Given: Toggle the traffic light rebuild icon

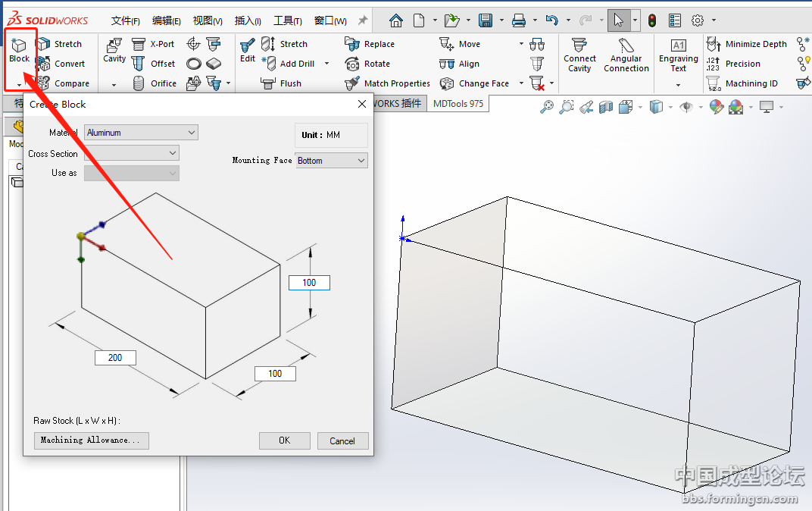Looking at the screenshot, I should coord(651,20).
